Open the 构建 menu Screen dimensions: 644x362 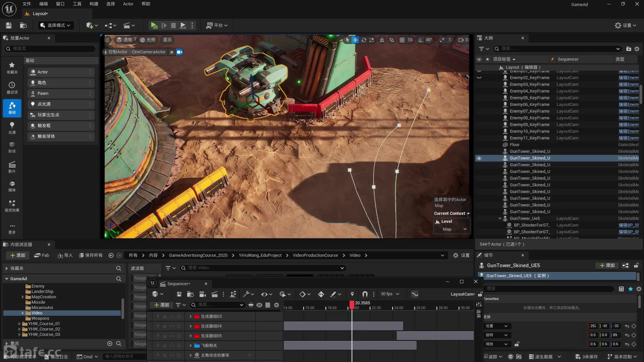click(94, 4)
